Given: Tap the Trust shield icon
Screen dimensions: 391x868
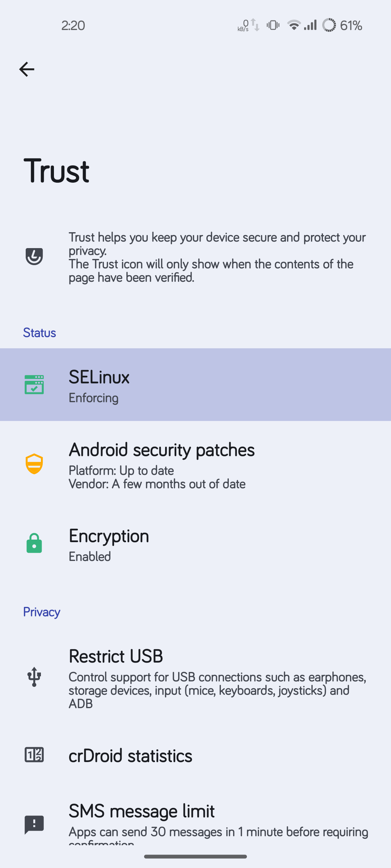Looking at the screenshot, I should [x=34, y=257].
